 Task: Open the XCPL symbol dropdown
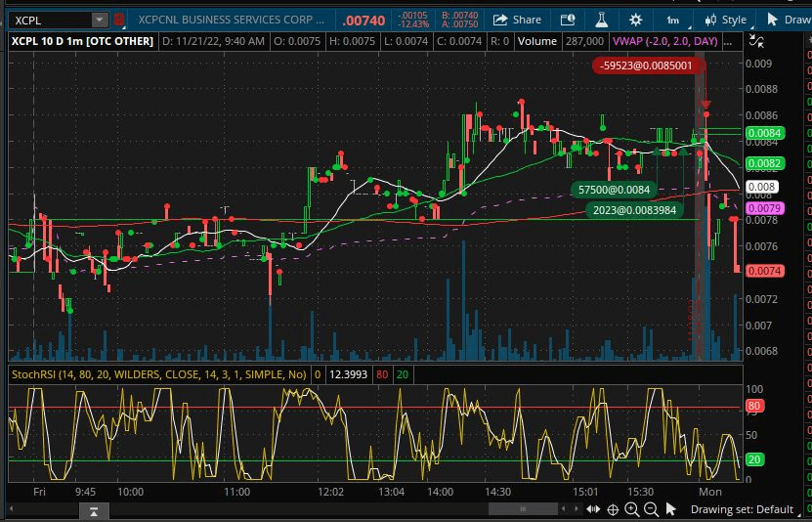click(x=100, y=20)
